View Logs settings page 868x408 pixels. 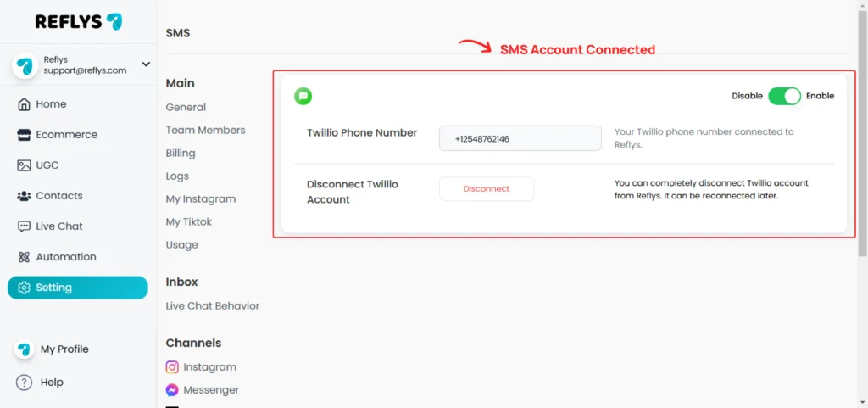177,176
